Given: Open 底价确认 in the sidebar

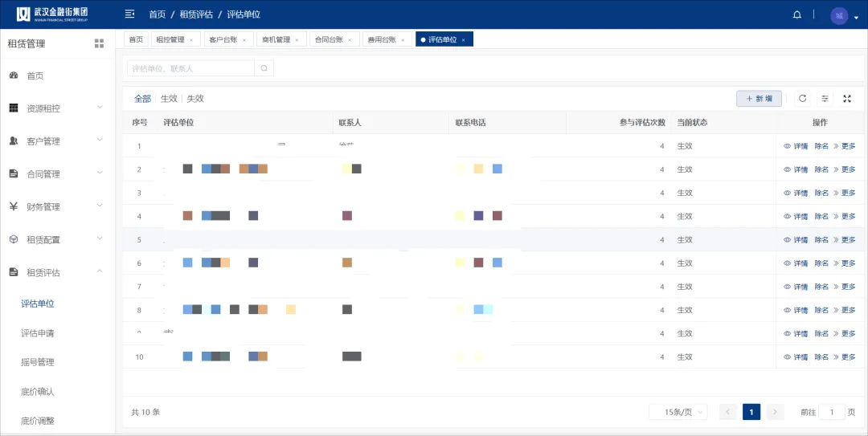Looking at the screenshot, I should pos(38,392).
